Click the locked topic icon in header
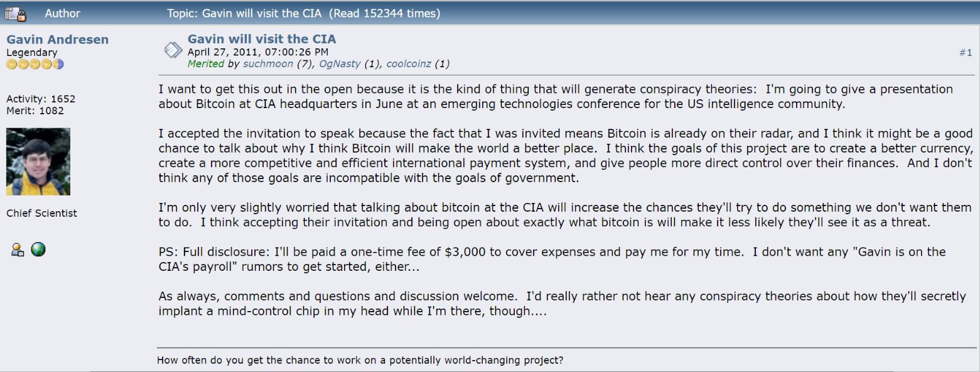The image size is (980, 372). pyautogui.click(x=16, y=13)
